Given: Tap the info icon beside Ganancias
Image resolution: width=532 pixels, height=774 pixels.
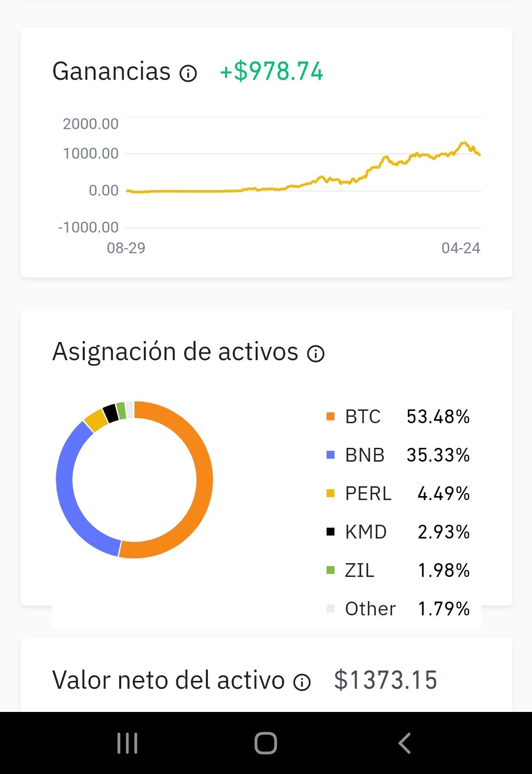Looking at the screenshot, I should [188, 73].
